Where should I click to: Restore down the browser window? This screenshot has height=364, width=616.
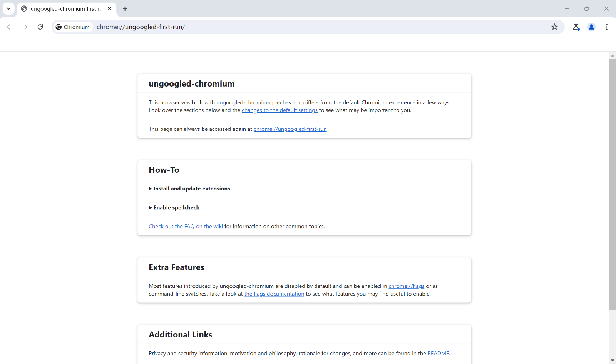(586, 8)
